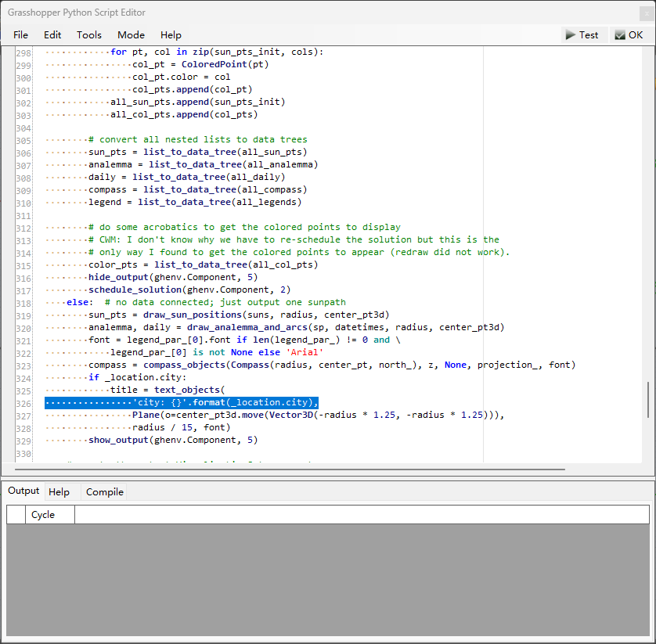
Task: Open the Tools menu
Action: coord(89,35)
